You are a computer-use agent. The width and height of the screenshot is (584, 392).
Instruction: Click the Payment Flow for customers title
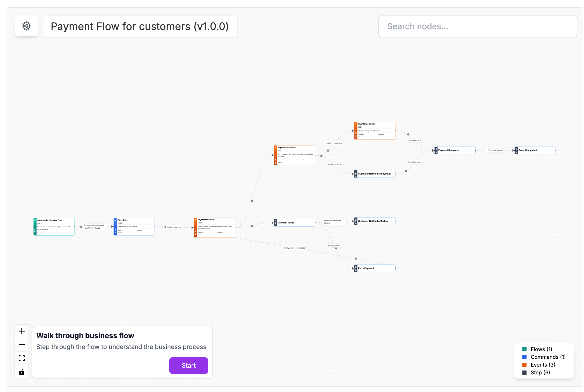pyautogui.click(x=140, y=26)
